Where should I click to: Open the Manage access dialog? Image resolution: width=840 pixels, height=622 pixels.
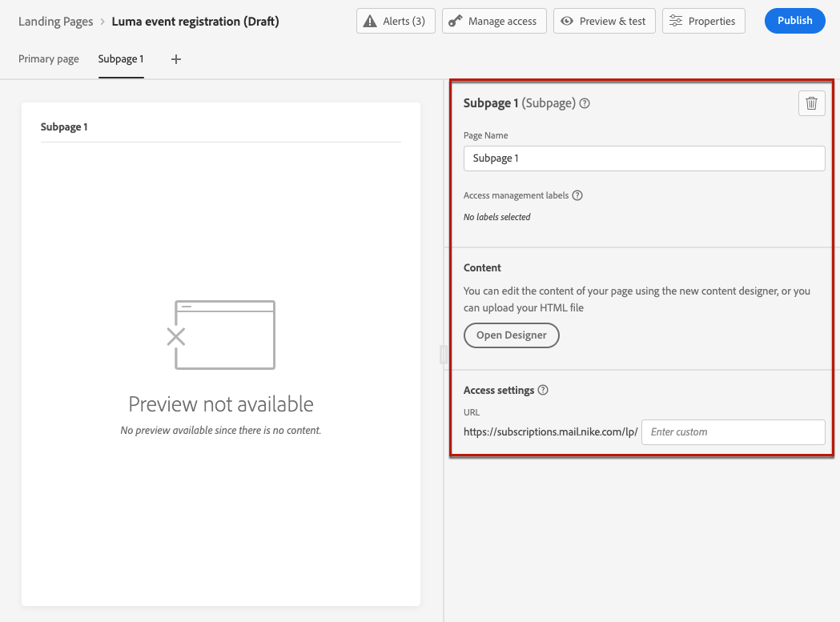pos(494,21)
